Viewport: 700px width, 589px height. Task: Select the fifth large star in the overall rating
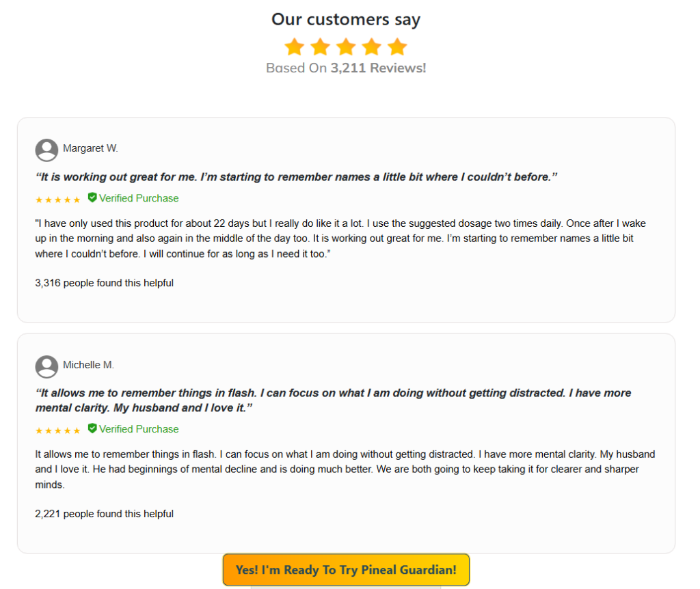pos(397,46)
